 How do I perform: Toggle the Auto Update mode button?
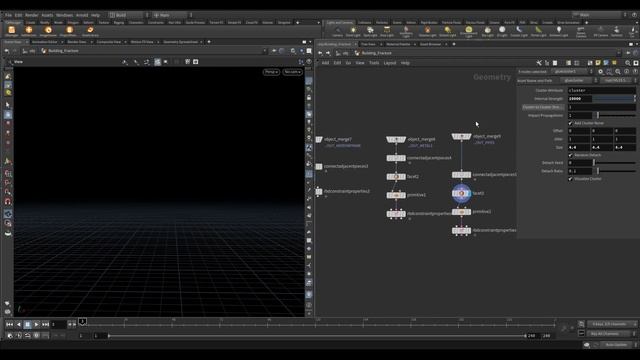tap(616, 345)
